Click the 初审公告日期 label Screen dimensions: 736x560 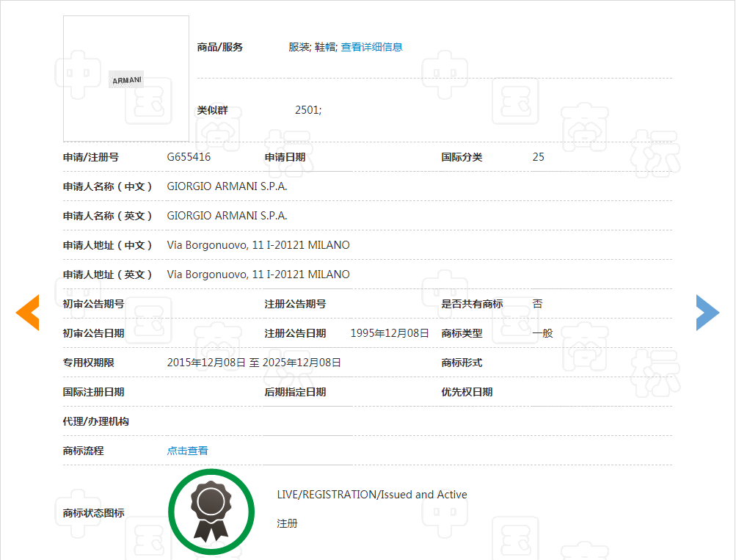point(93,333)
